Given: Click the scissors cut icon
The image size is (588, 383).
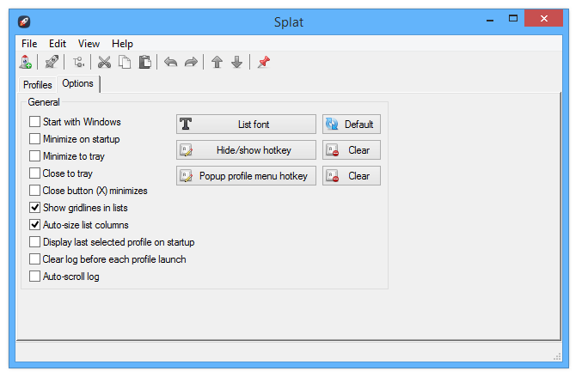Looking at the screenshot, I should [104, 62].
